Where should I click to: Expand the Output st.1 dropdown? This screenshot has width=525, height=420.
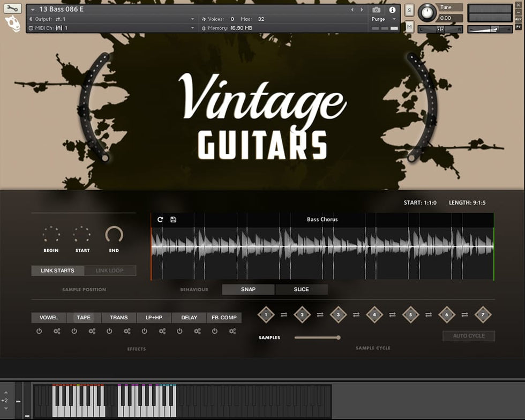click(x=192, y=19)
